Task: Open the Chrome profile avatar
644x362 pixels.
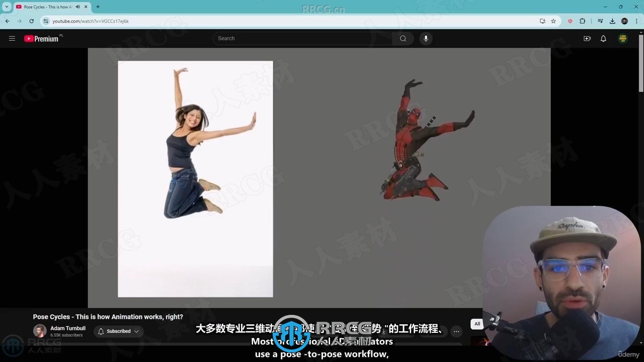Action: pyautogui.click(x=624, y=21)
